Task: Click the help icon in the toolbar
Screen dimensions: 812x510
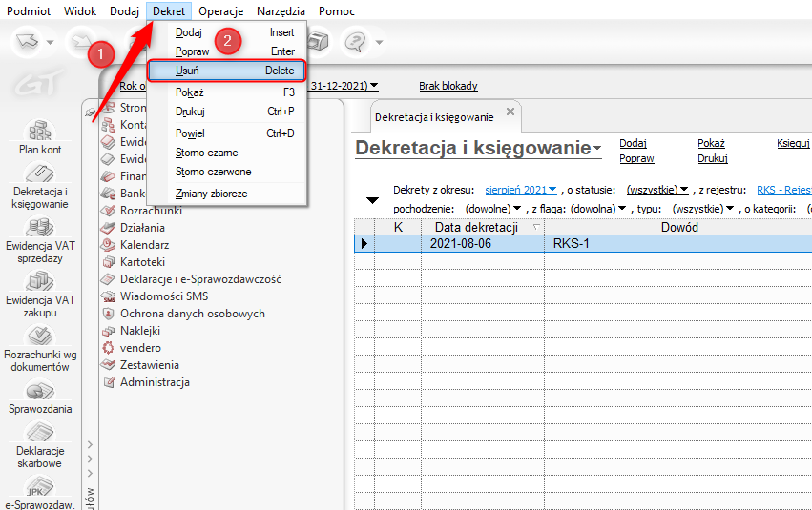Action: click(356, 42)
